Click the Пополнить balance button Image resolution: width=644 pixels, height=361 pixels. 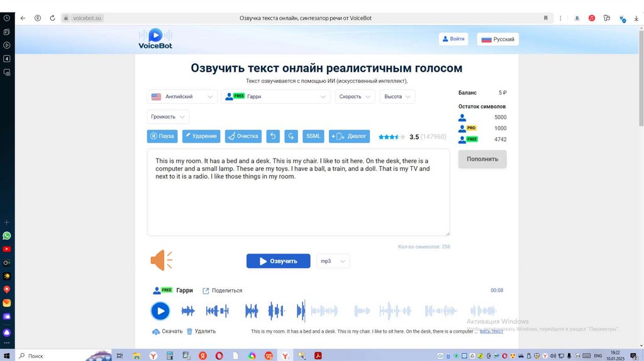pos(482,159)
